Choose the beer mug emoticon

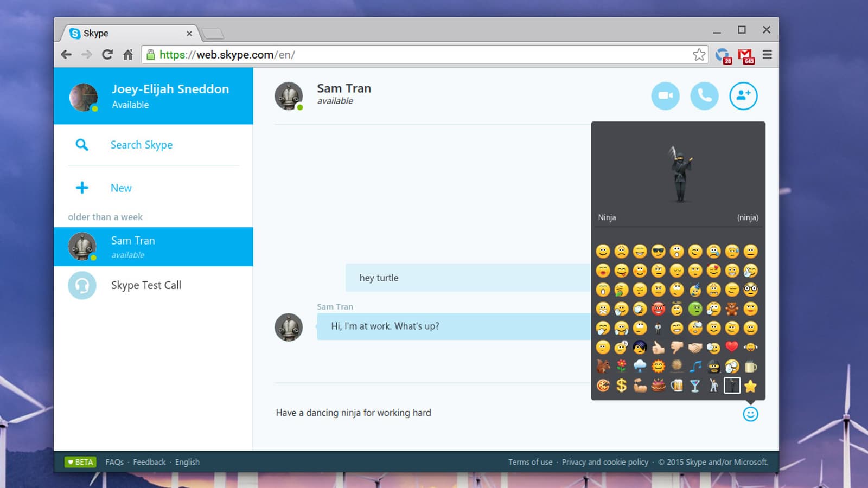click(x=676, y=386)
